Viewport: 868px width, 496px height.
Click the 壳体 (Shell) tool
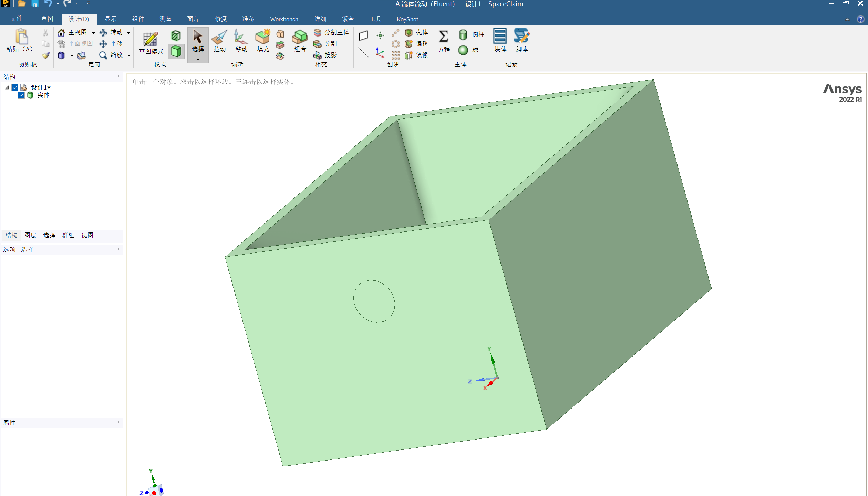tap(416, 32)
